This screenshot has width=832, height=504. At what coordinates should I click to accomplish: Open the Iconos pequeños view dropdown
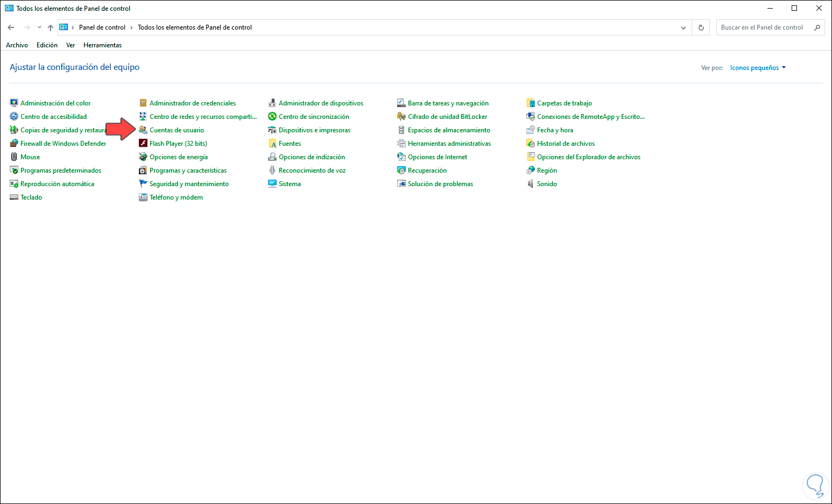pos(757,67)
